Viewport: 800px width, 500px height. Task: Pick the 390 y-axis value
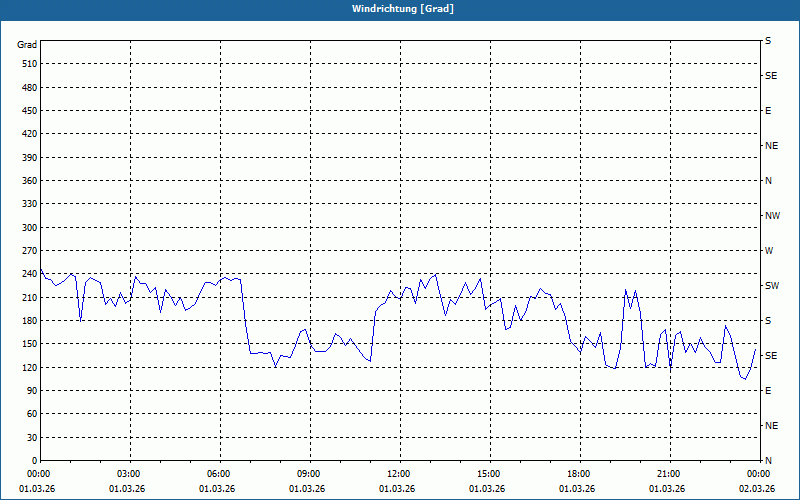[29, 157]
